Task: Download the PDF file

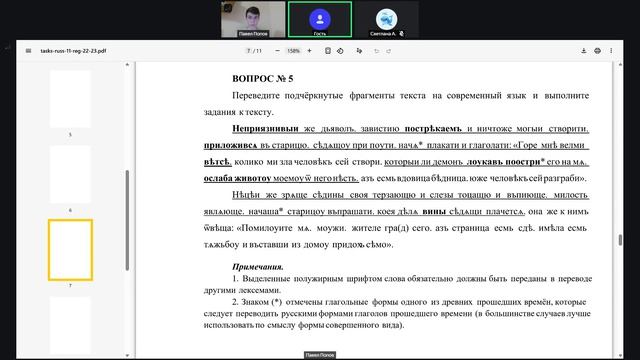Action: [x=584, y=51]
